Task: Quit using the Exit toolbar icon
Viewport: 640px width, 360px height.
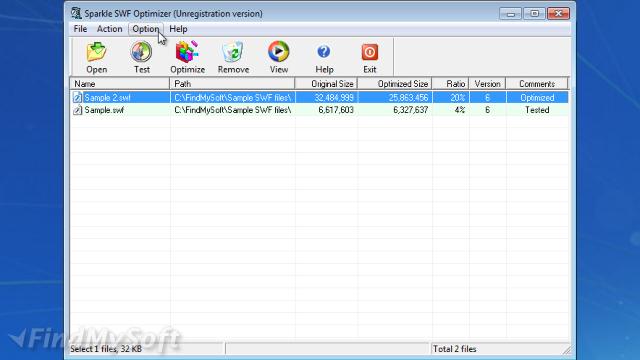Action: (x=370, y=57)
